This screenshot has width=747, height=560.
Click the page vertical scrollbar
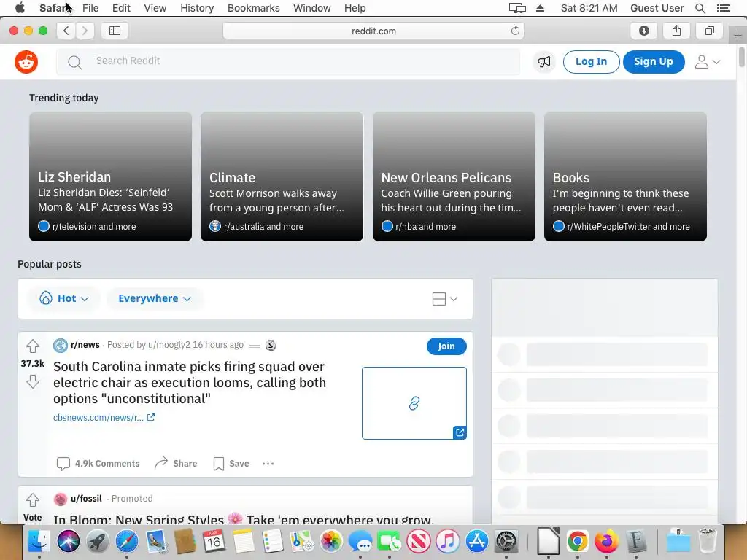741,57
